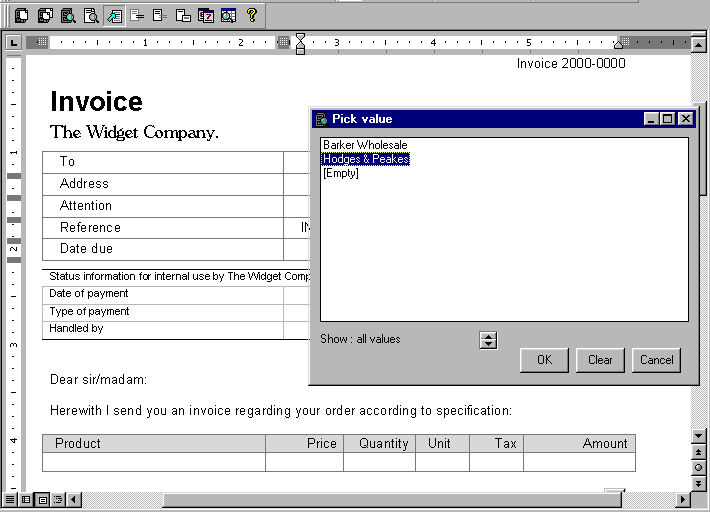Toggle the cyan arrow insert-into-document icon
Screen dimensions: 710x512
coord(114,16)
